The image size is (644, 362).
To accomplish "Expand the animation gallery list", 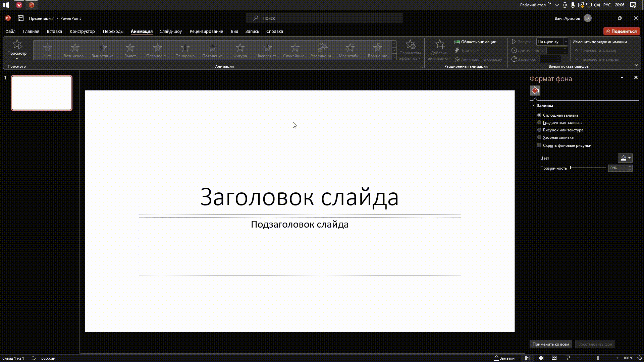I will (394, 57).
